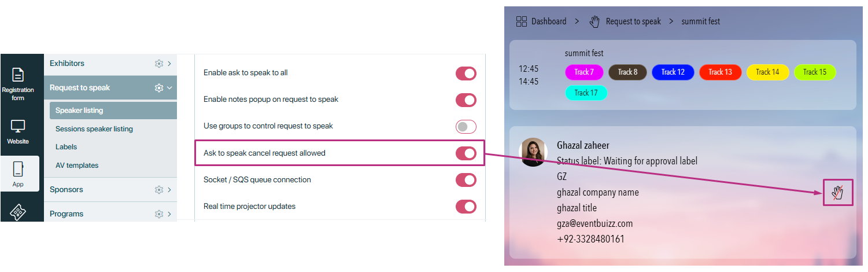Click the cancel raised-hand request icon

tap(838, 193)
